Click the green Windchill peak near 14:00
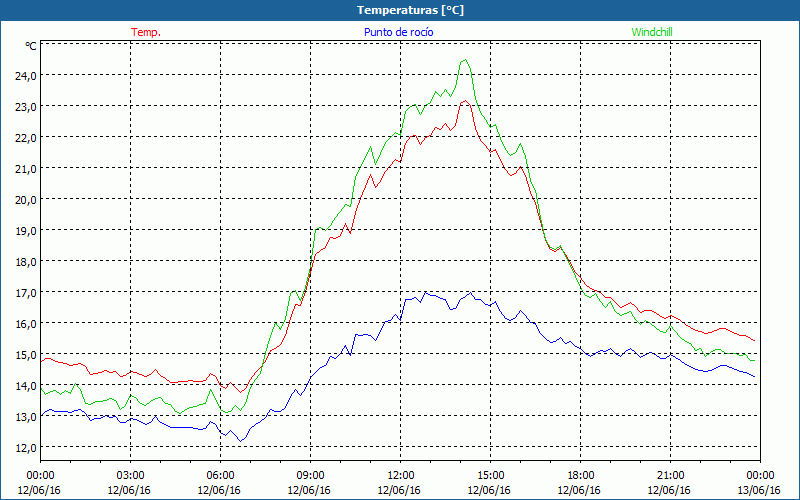 tap(465, 60)
